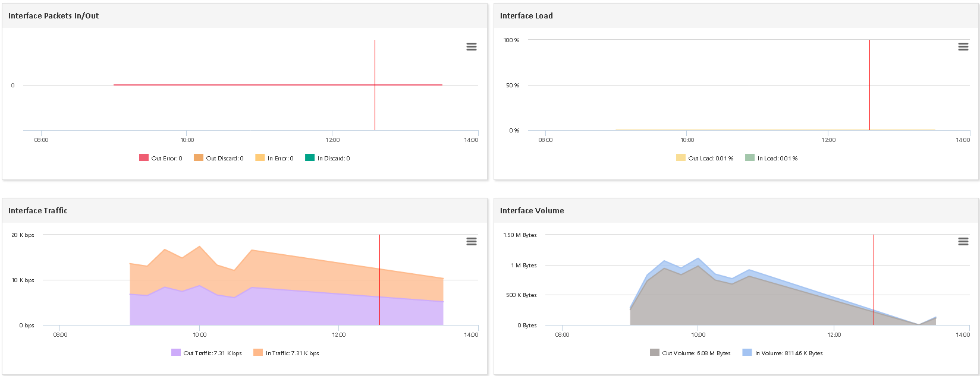Open the Interface Load chart hamburger menu

(963, 47)
